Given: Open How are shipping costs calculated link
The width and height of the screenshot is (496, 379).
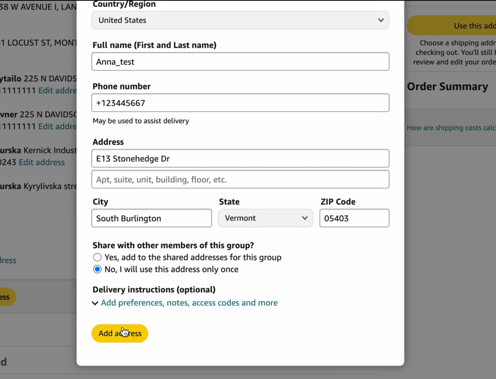Looking at the screenshot, I should (x=451, y=128).
